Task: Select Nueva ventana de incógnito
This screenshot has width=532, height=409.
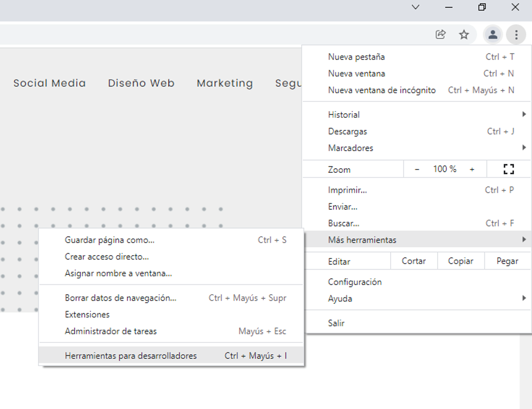Action: [x=382, y=90]
